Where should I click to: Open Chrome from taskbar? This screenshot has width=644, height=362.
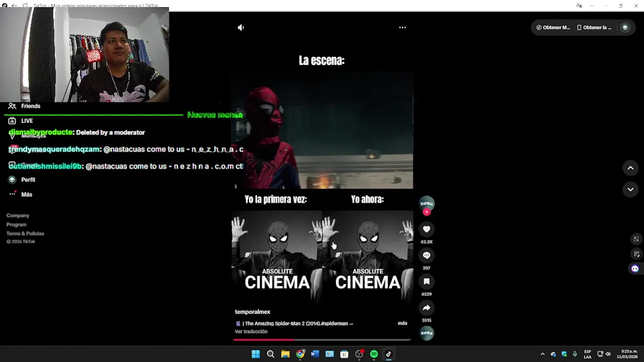[x=300, y=354]
